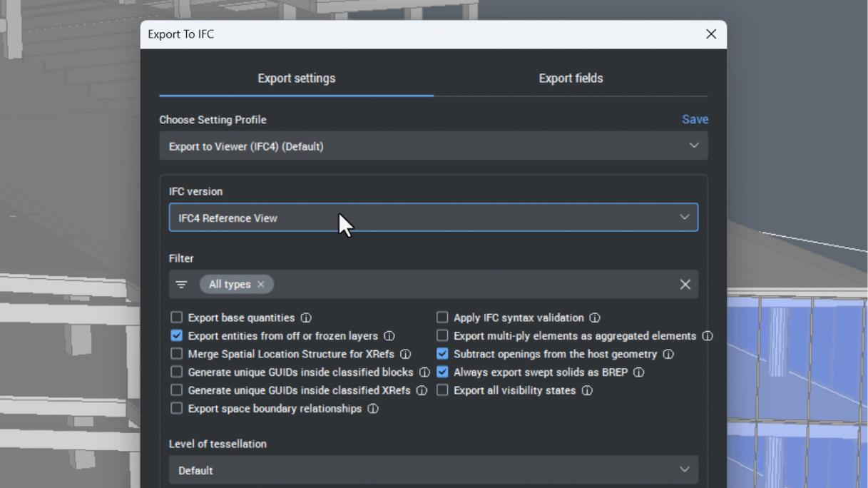Uncheck Subtract openings from the host geometry
The image size is (868, 488).
point(442,354)
